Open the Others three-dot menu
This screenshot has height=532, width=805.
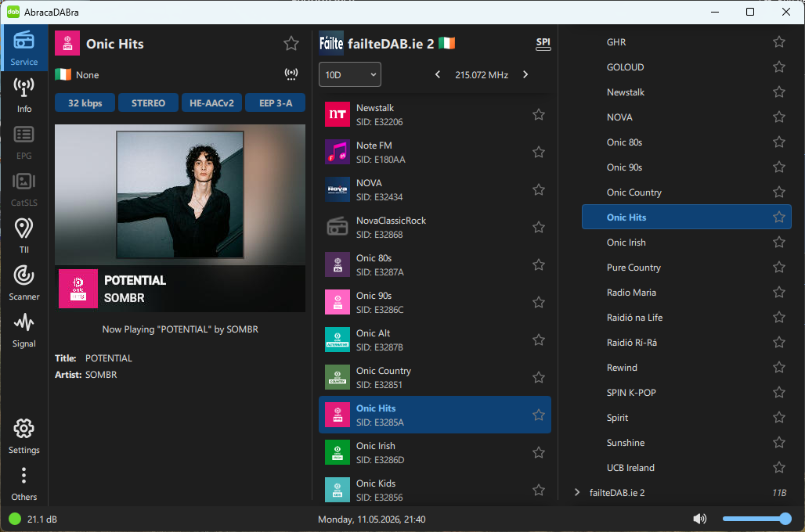(23, 483)
